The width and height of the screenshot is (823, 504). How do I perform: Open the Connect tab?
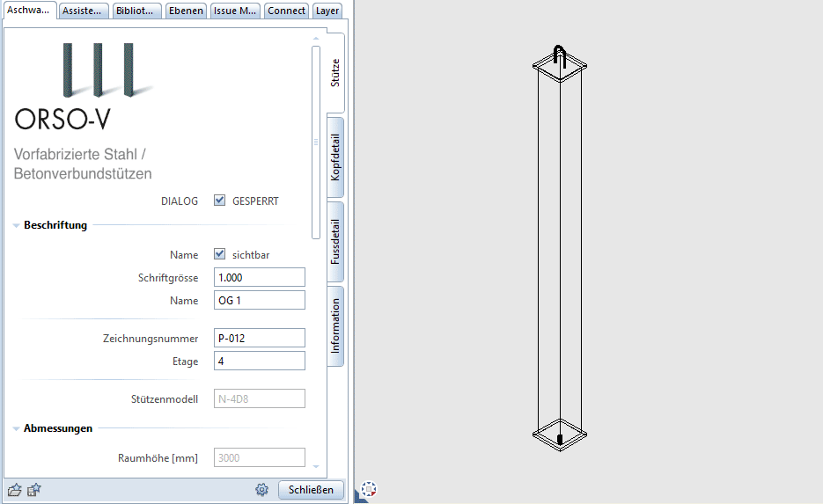coord(286,11)
